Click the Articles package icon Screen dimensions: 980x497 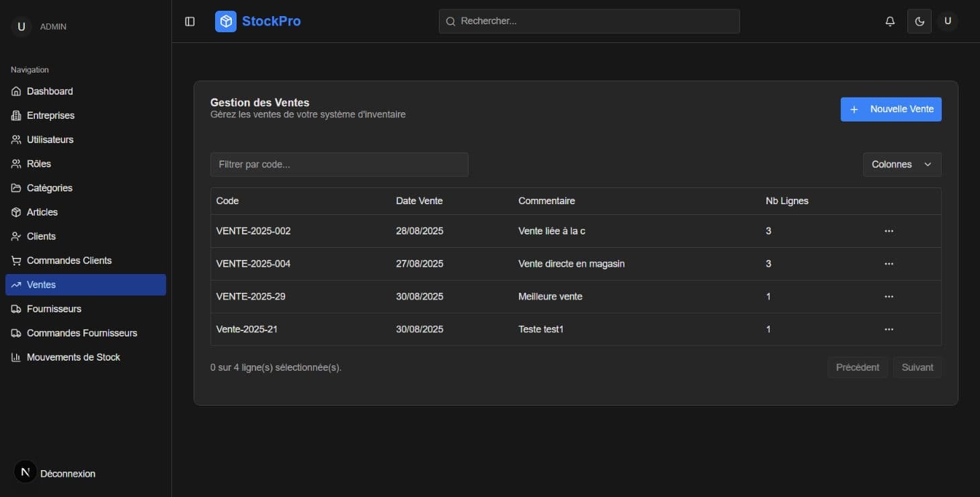click(16, 212)
